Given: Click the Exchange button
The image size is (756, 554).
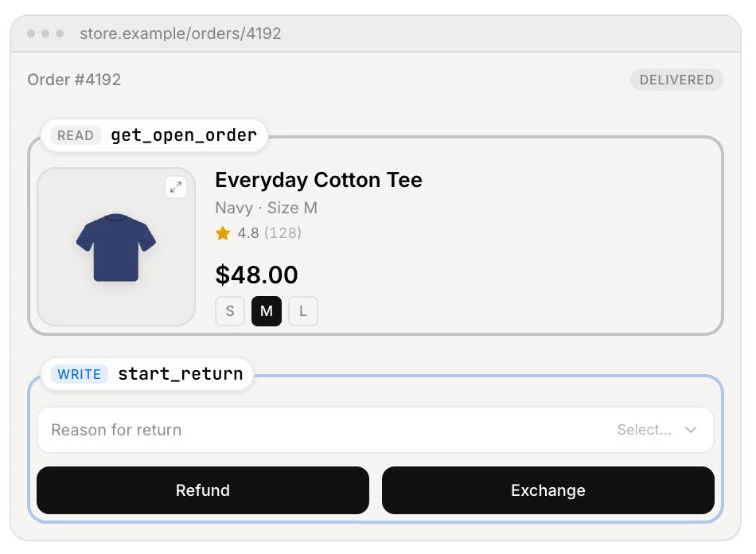Looking at the screenshot, I should (548, 490).
